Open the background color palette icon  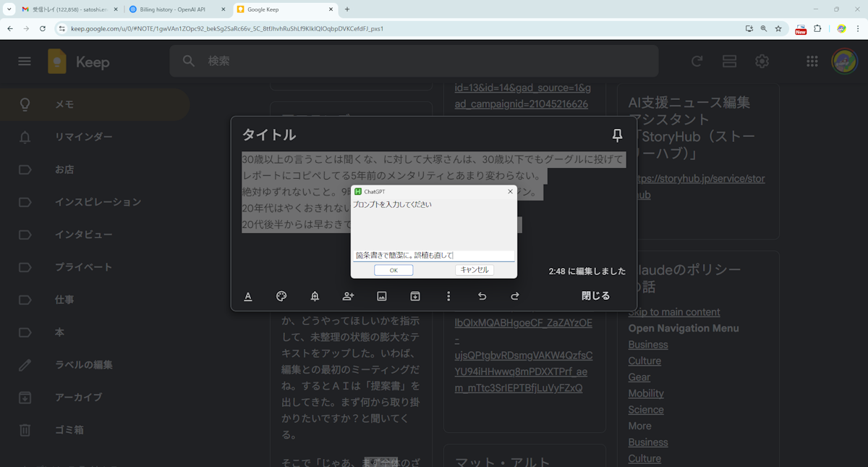(281, 296)
